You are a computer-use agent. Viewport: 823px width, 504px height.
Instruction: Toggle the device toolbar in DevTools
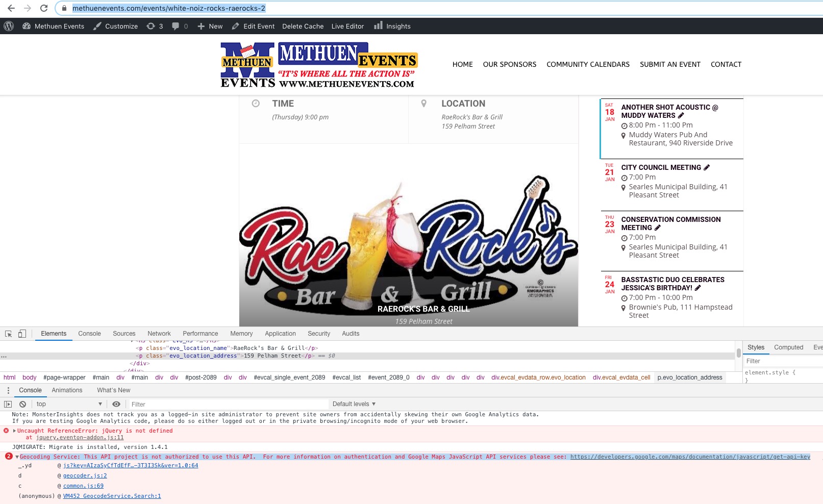pyautogui.click(x=22, y=334)
